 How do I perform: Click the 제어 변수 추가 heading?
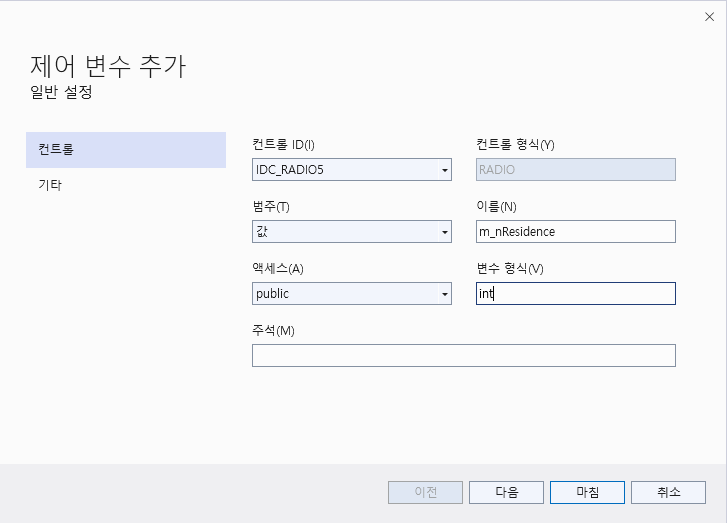[108, 66]
